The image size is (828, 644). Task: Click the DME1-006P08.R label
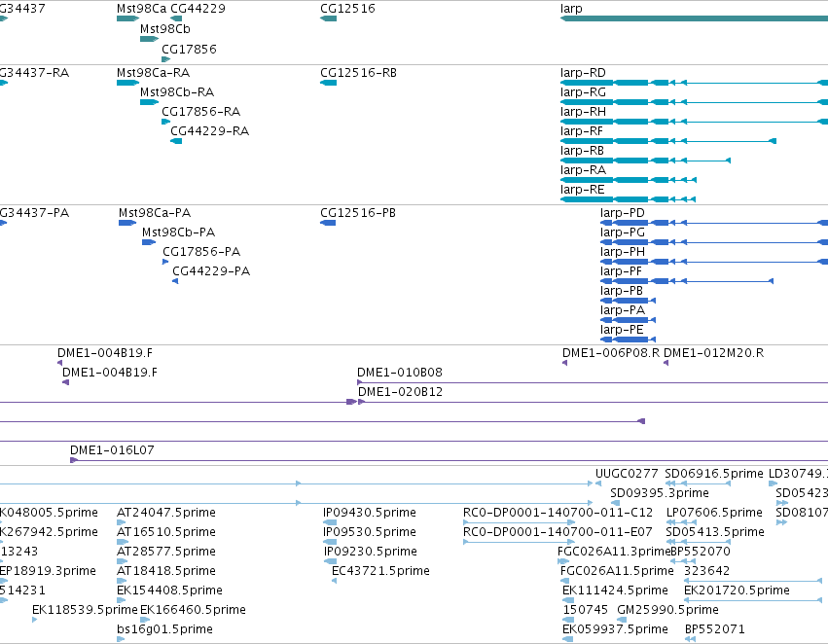611,353
